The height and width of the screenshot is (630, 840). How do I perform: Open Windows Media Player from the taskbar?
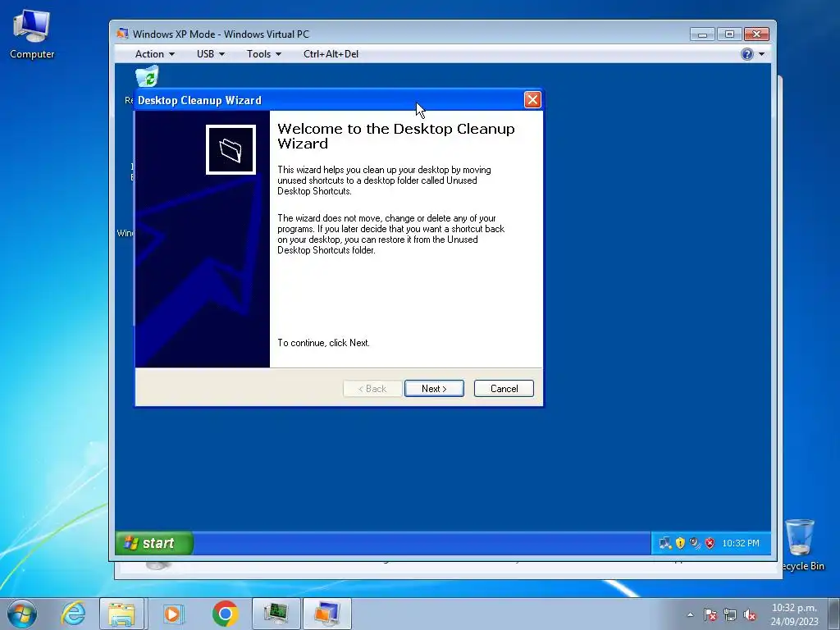172,614
